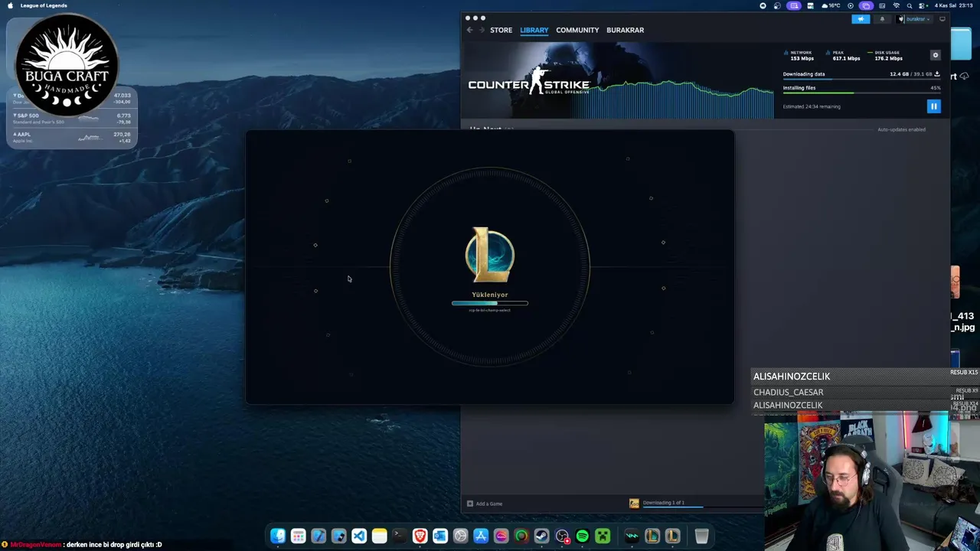Open Spotify from the dock
The width and height of the screenshot is (980, 551).
point(582,536)
